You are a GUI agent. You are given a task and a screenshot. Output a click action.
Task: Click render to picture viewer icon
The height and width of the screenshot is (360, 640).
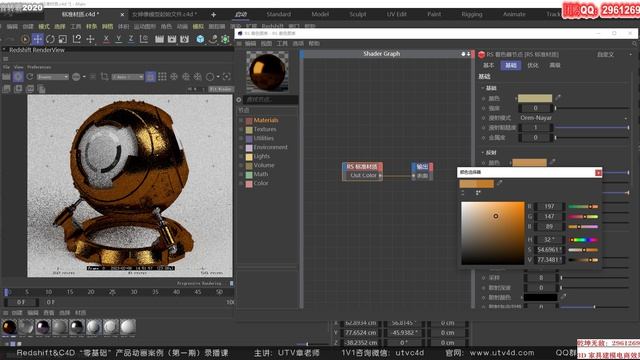click(x=172, y=39)
